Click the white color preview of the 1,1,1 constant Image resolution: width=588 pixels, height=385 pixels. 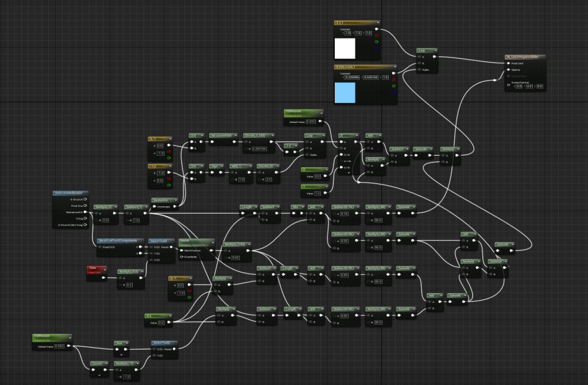coord(345,48)
